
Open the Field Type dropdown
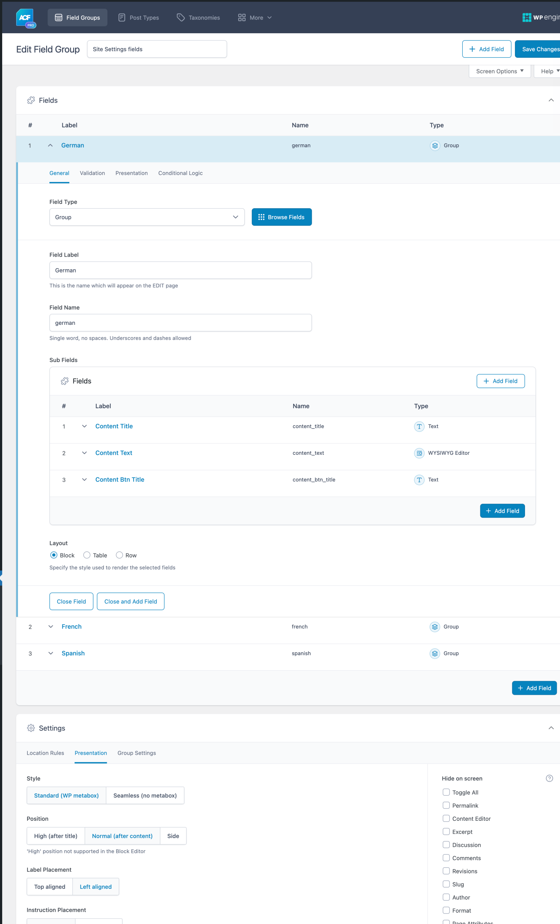point(146,217)
